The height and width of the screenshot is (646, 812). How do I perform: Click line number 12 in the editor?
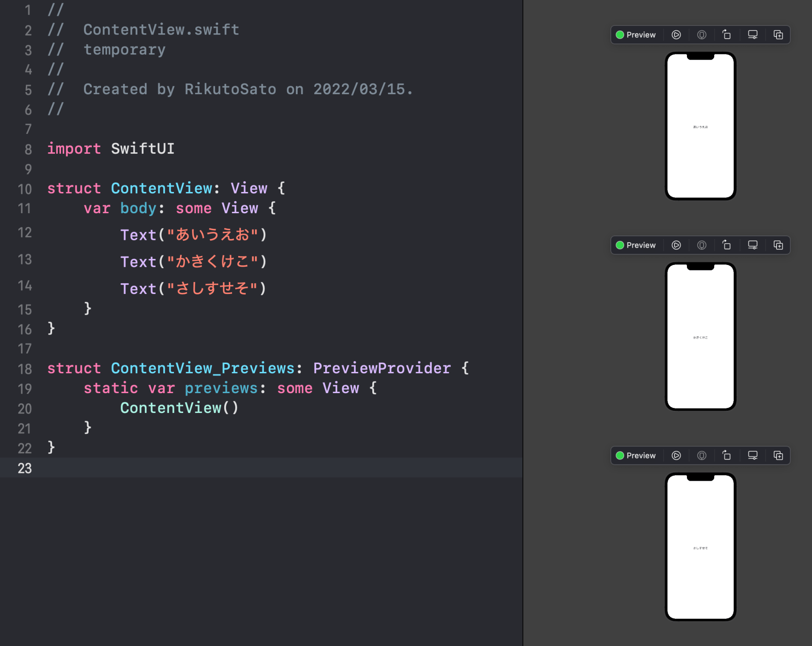(x=24, y=233)
